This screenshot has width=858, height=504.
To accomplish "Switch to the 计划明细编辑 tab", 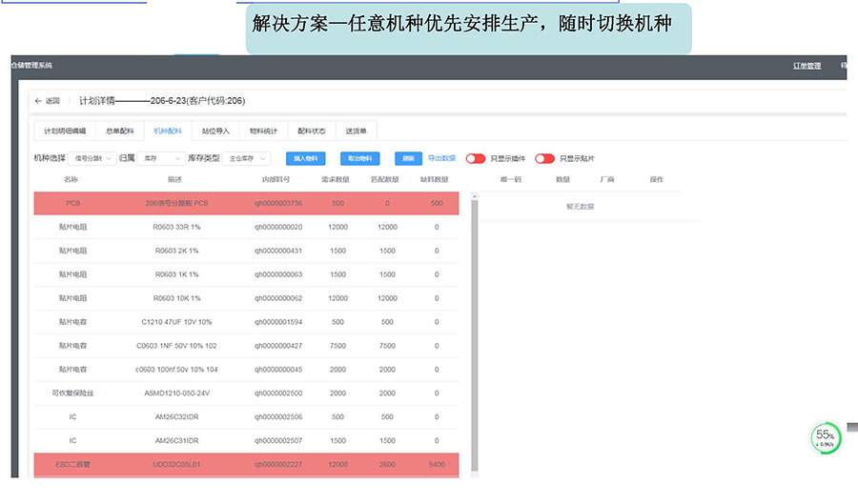I will tap(65, 131).
